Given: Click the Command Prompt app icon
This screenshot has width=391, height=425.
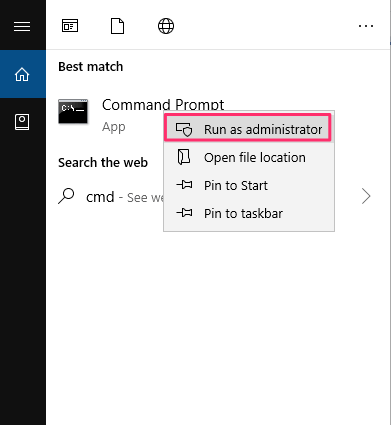Looking at the screenshot, I should [x=73, y=112].
